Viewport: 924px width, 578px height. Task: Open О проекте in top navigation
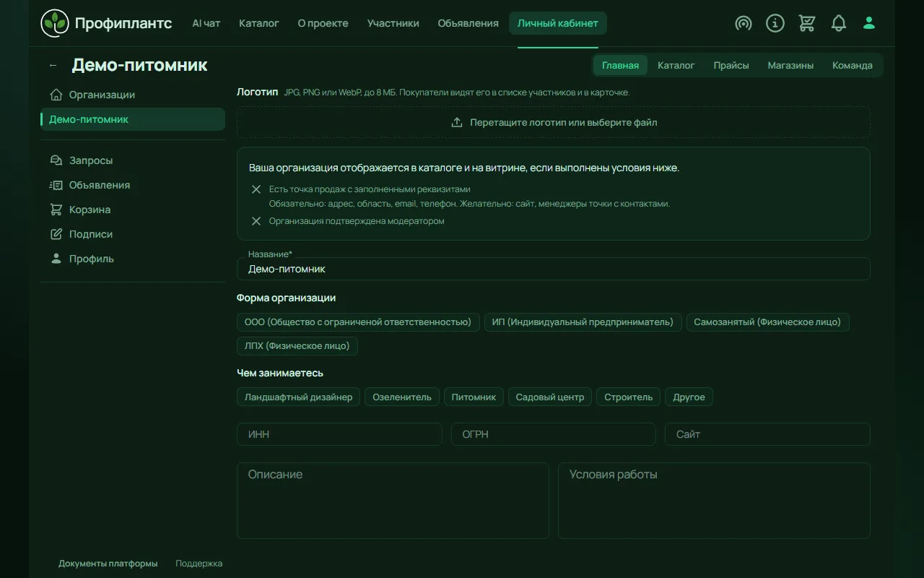click(x=323, y=23)
